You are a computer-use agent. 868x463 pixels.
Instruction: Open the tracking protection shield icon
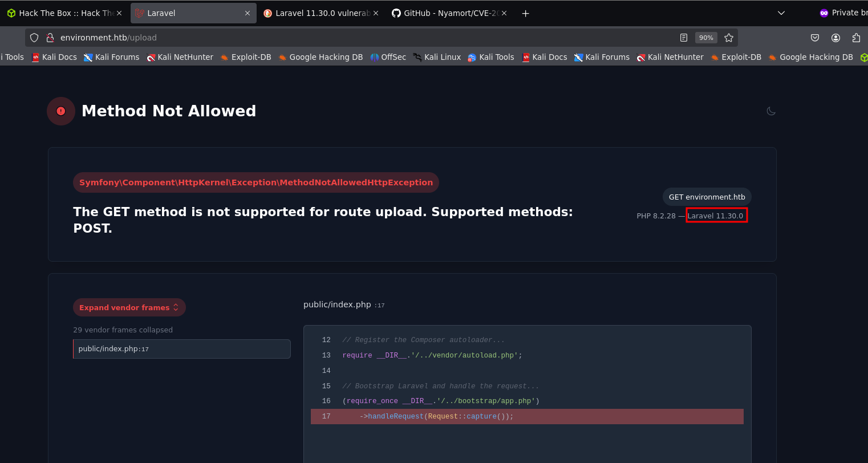tap(34, 38)
